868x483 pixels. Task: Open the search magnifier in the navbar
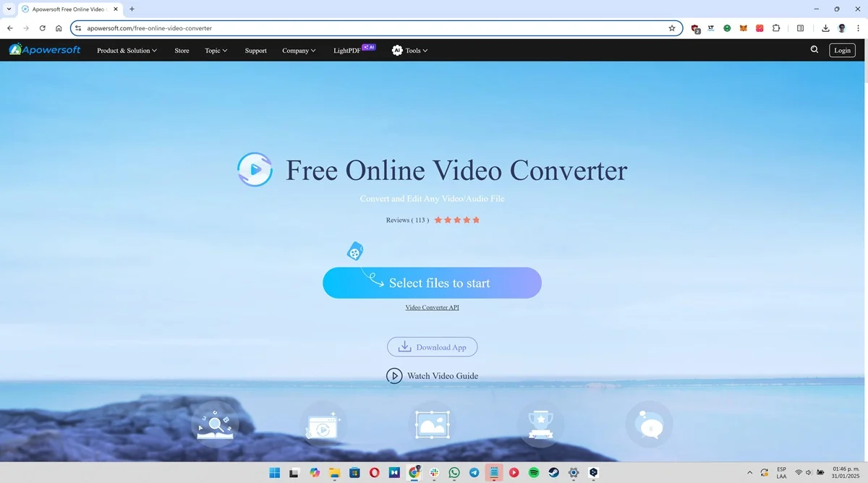click(814, 50)
